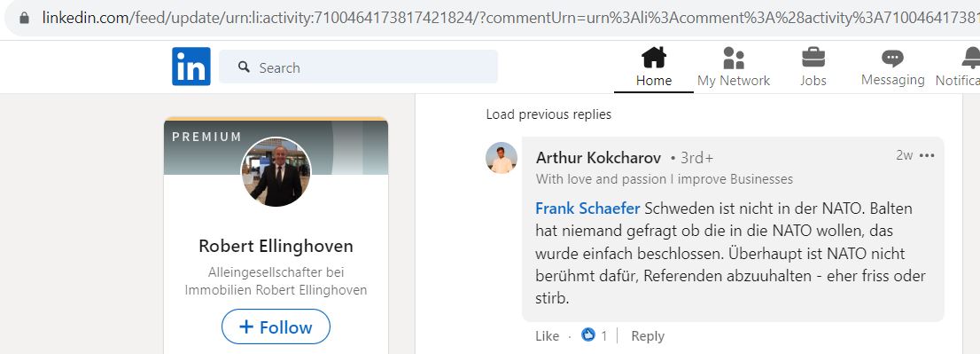Load previous replies
The width and height of the screenshot is (980, 354).
548,114
